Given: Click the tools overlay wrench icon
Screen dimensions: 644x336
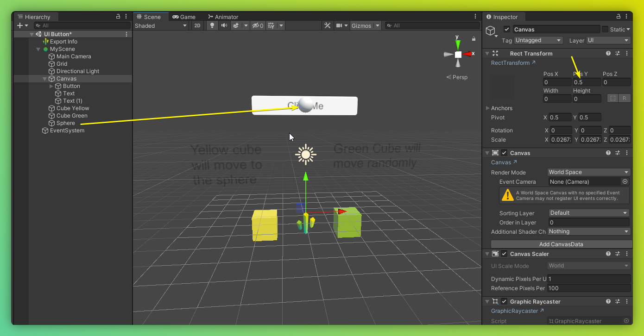Looking at the screenshot, I should [328, 25].
